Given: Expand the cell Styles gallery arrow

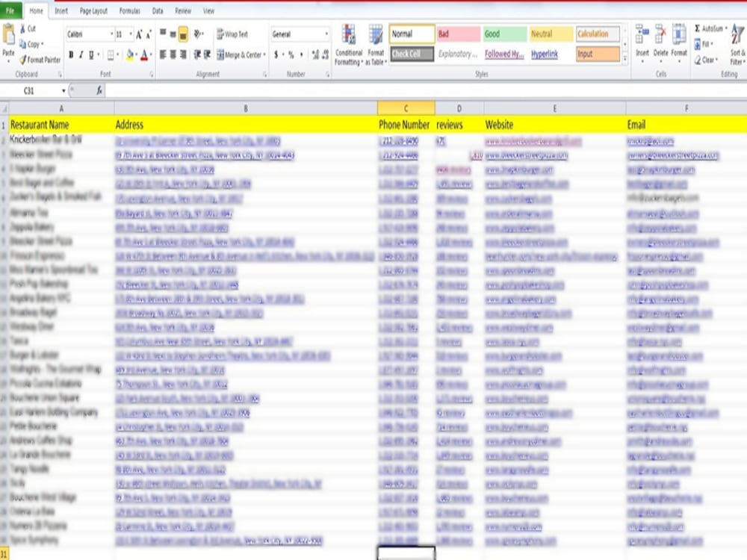Looking at the screenshot, I should tap(625, 58).
